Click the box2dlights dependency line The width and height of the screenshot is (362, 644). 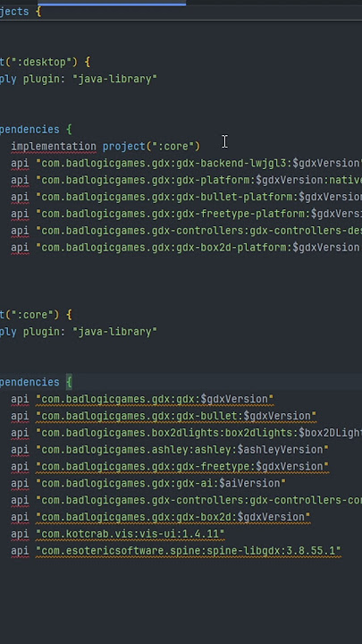(x=186, y=433)
